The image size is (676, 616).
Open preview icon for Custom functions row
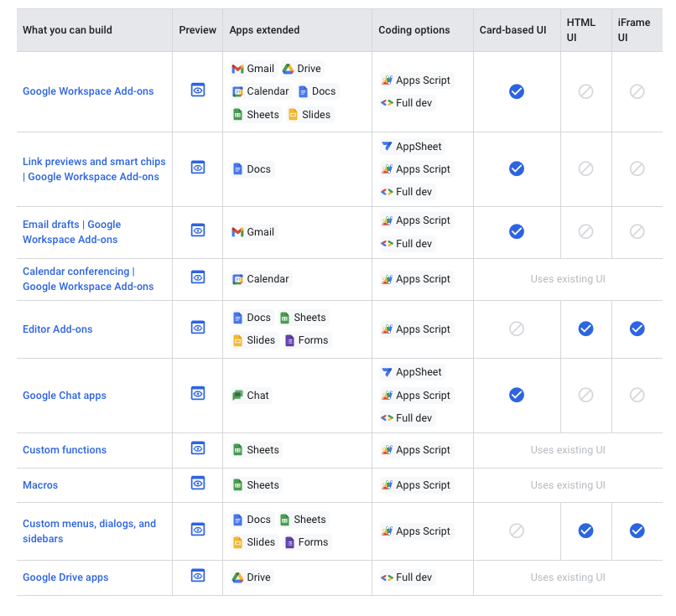[x=198, y=448]
